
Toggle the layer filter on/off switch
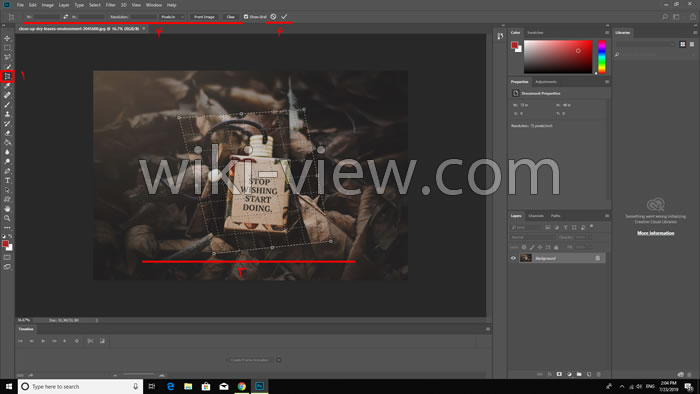point(592,227)
